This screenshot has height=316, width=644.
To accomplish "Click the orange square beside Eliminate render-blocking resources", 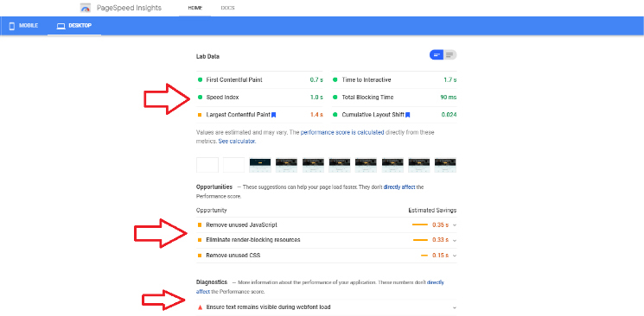I will click(x=200, y=240).
